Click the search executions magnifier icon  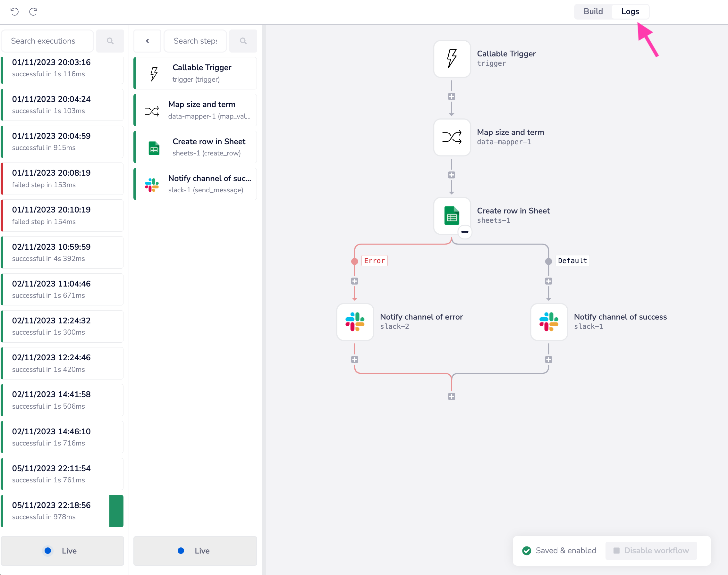pyautogui.click(x=110, y=41)
